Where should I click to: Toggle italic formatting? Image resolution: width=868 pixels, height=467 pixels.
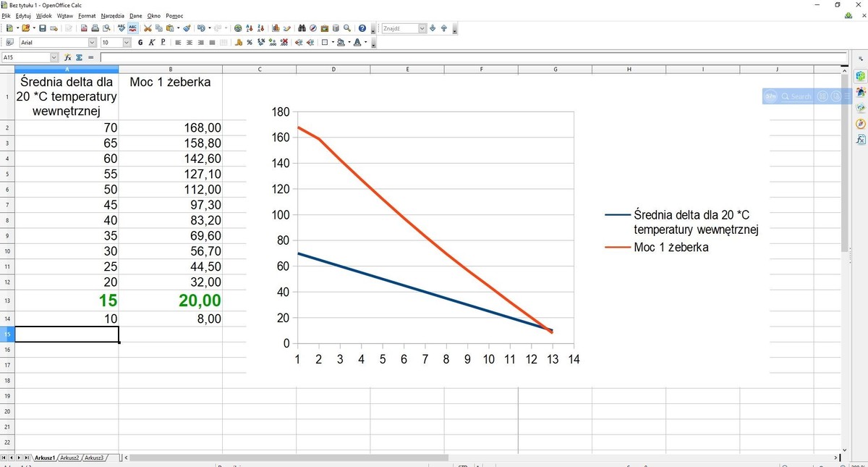pyautogui.click(x=152, y=43)
